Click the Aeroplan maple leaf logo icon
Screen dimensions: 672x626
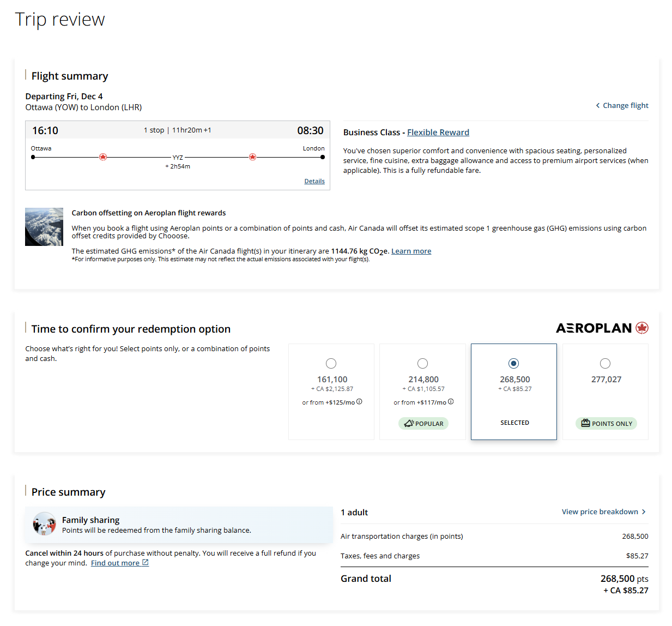coord(642,328)
